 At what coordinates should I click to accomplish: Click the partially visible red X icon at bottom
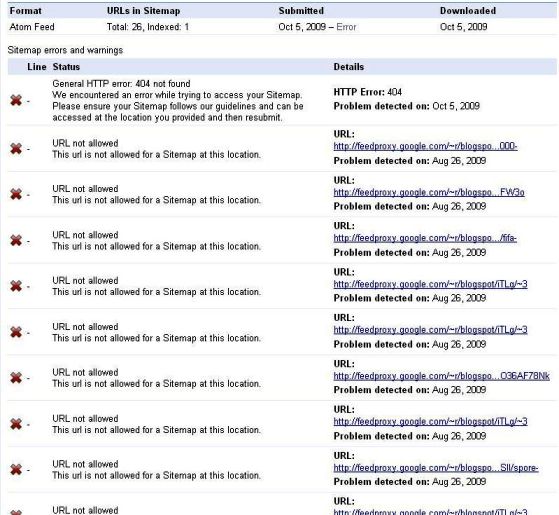click(16, 512)
